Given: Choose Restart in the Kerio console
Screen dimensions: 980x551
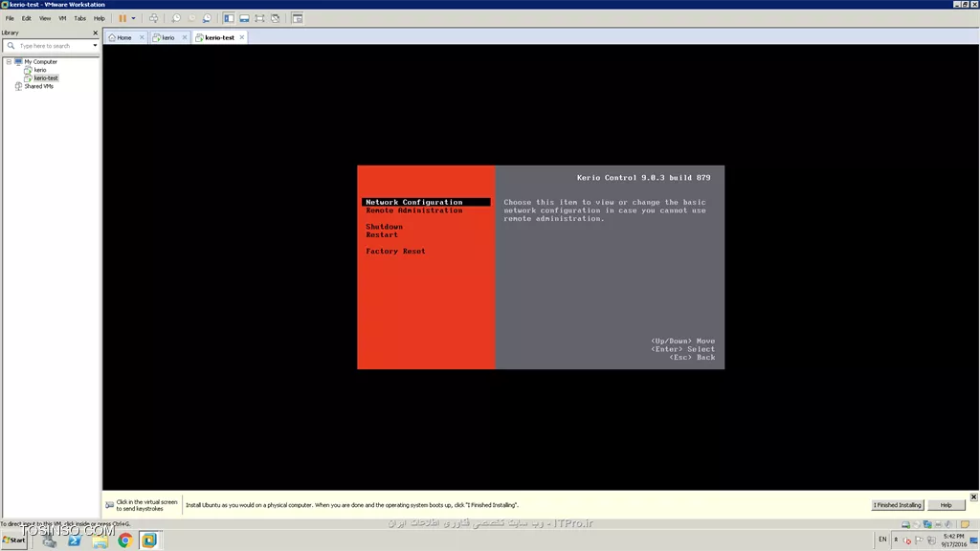Looking at the screenshot, I should (382, 235).
